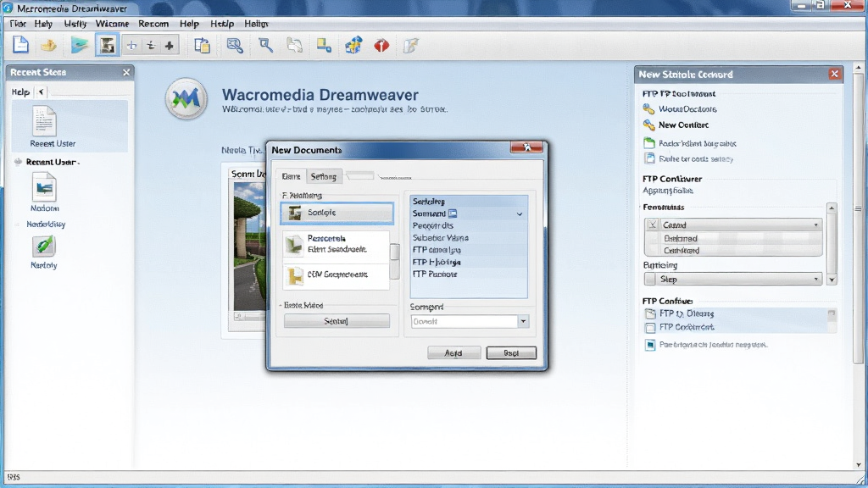Click the highlighted picture toolbar icon
Image resolution: width=868 pixels, height=488 pixels.
point(107,46)
